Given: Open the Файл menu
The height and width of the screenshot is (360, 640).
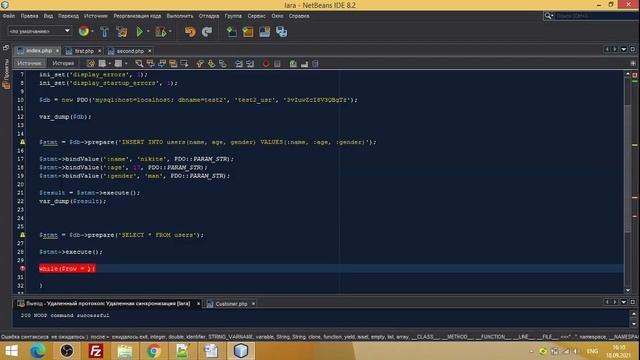Looking at the screenshot, I should coord(9,16).
